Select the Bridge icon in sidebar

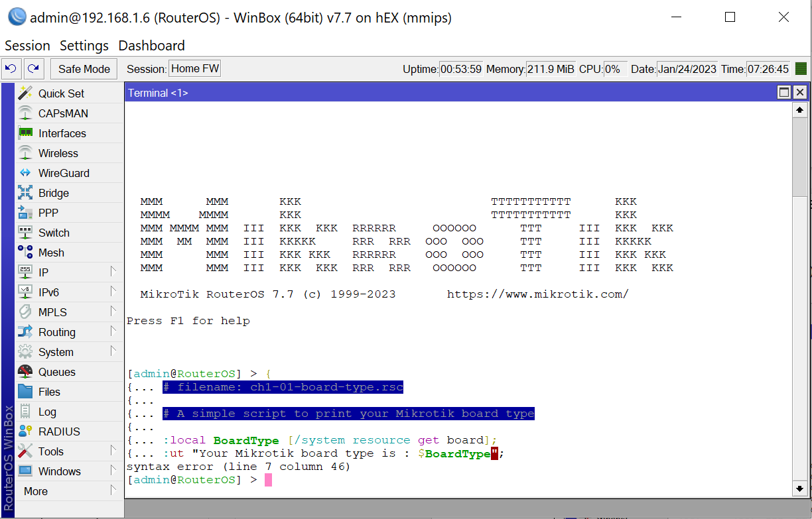pyautogui.click(x=25, y=193)
